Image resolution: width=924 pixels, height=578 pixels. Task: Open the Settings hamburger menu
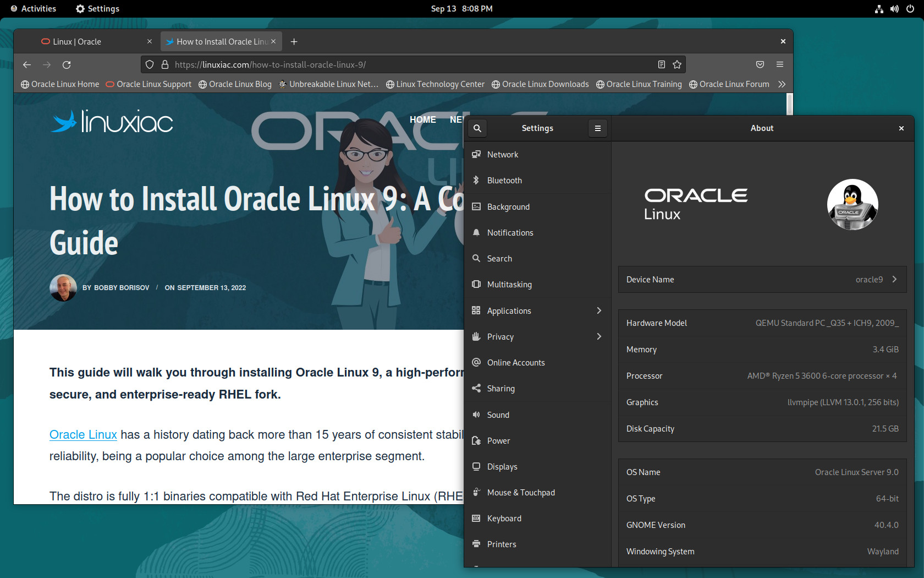pyautogui.click(x=598, y=128)
